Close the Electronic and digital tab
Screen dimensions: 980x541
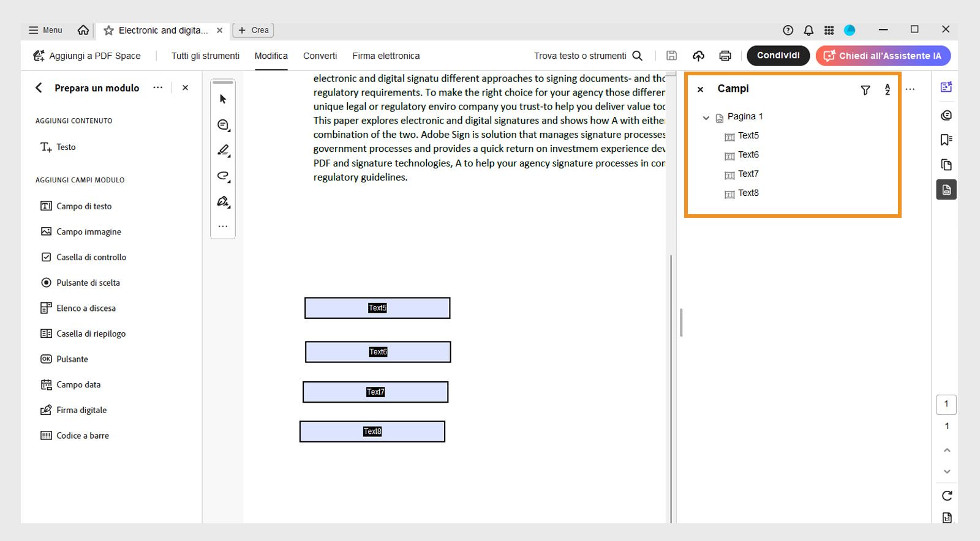point(220,30)
